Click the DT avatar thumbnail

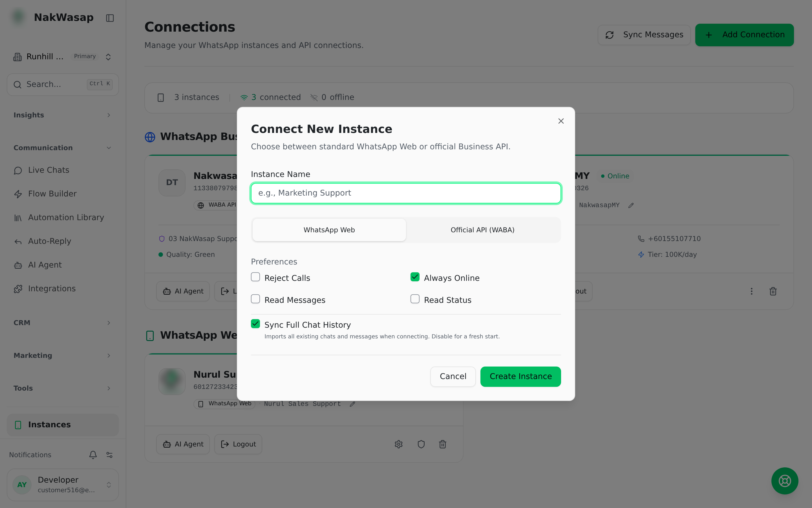[x=172, y=182]
